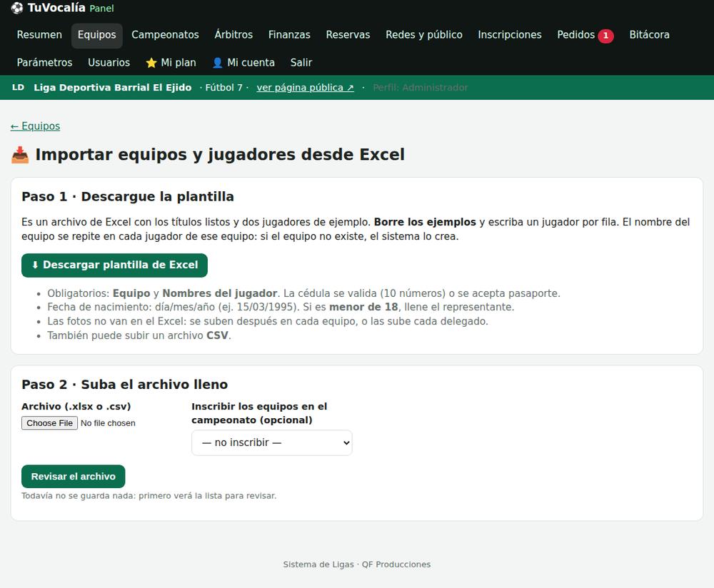Image resolution: width=714 pixels, height=588 pixels.
Task: Click the "Inscribir los equipos en el campeonato" label
Action: 259,413
